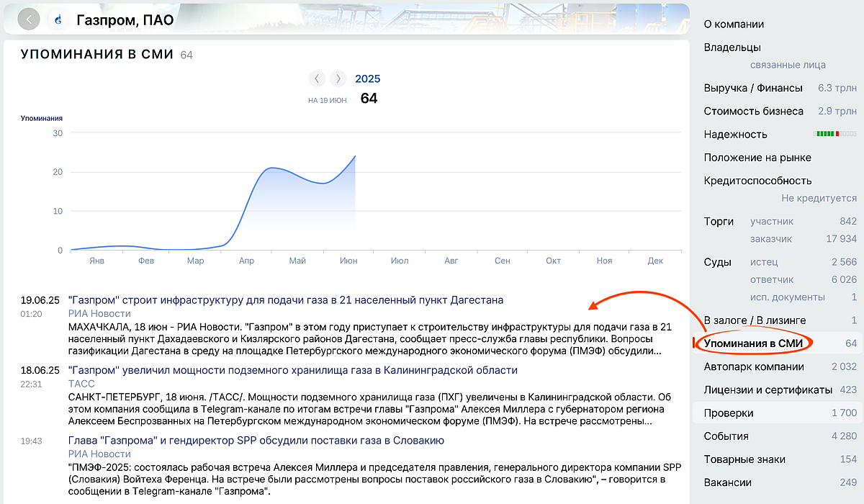Go to previous year in chart
Viewport: 864px width, 504px height.
(x=318, y=78)
